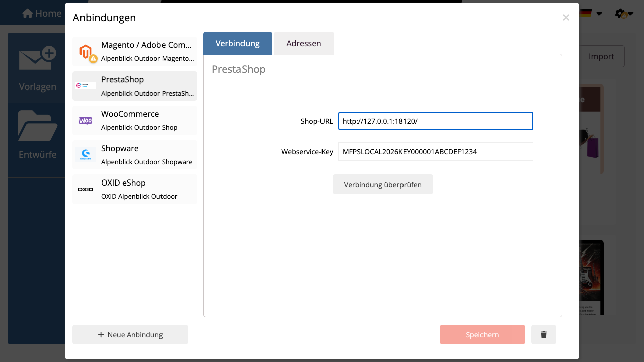The height and width of the screenshot is (362, 644).
Task: Click the Home house icon
Action: (x=28, y=13)
